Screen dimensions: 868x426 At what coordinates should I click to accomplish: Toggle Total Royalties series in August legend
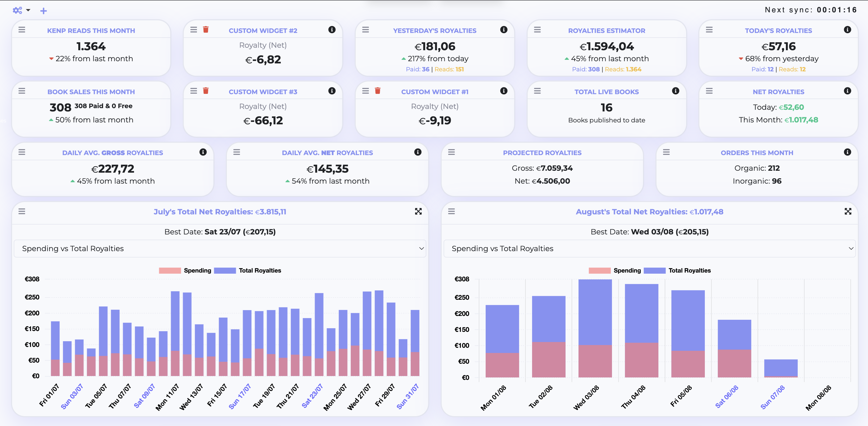(677, 270)
